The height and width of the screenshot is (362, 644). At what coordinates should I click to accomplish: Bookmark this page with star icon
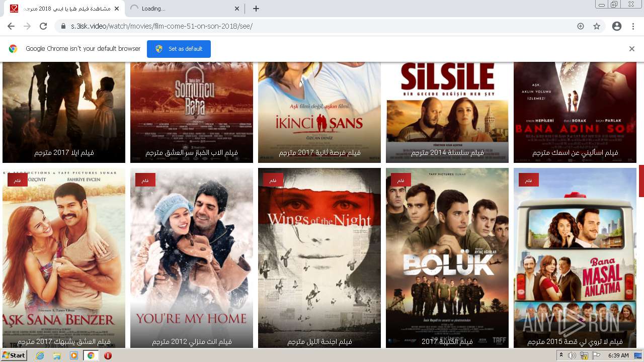pos(597,26)
